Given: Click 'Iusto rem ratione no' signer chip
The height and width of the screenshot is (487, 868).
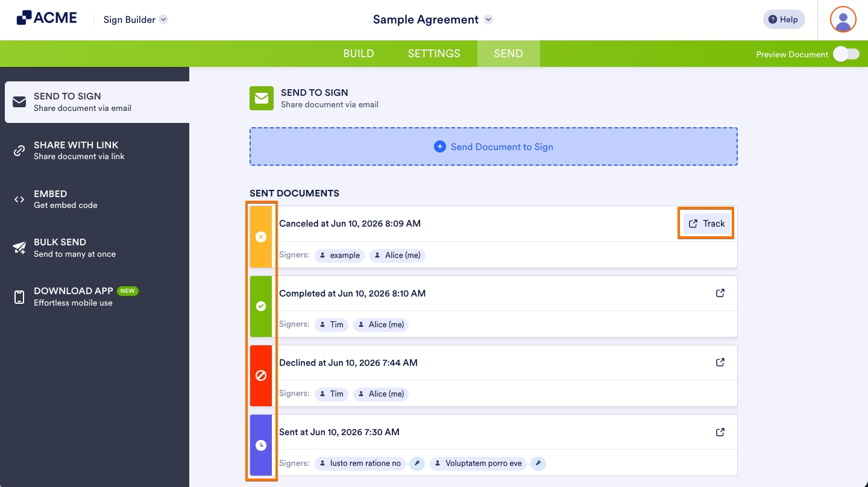Looking at the screenshot, I should (x=360, y=463).
